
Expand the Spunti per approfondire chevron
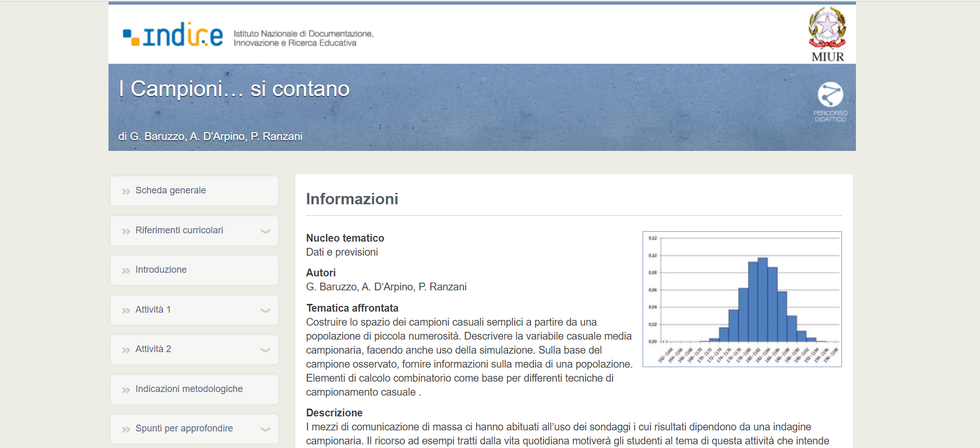[265, 429]
